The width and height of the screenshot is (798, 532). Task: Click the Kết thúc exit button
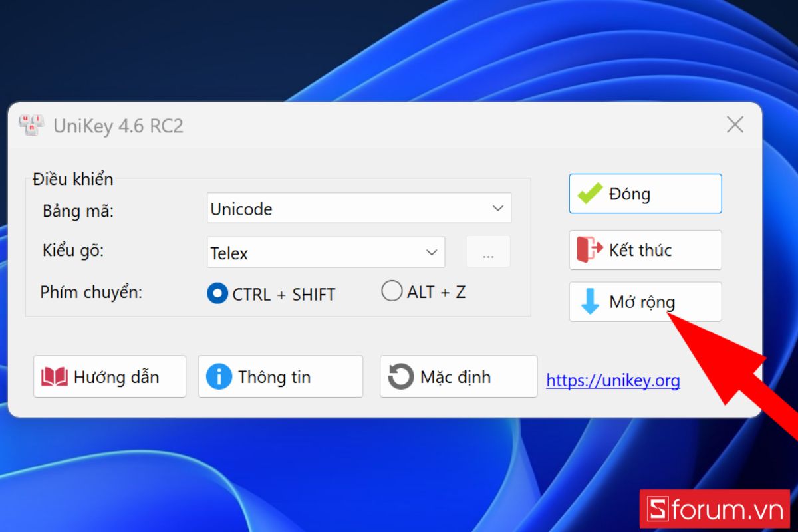(x=645, y=250)
